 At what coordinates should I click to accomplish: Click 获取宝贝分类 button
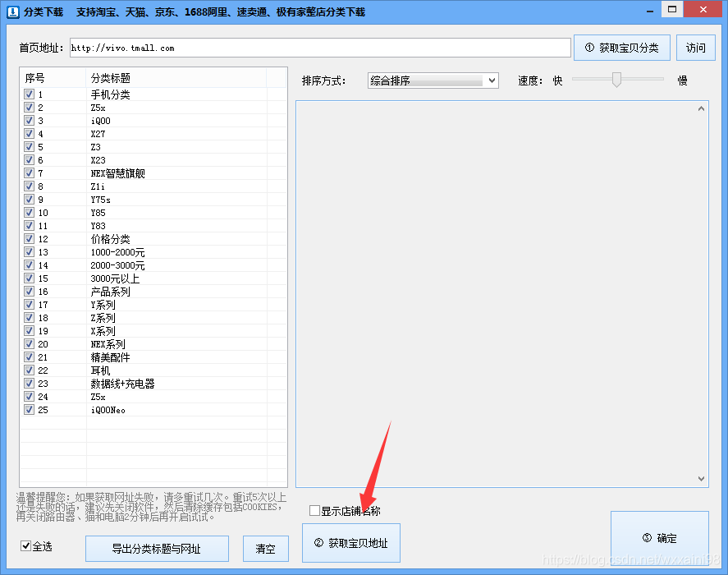(x=621, y=48)
